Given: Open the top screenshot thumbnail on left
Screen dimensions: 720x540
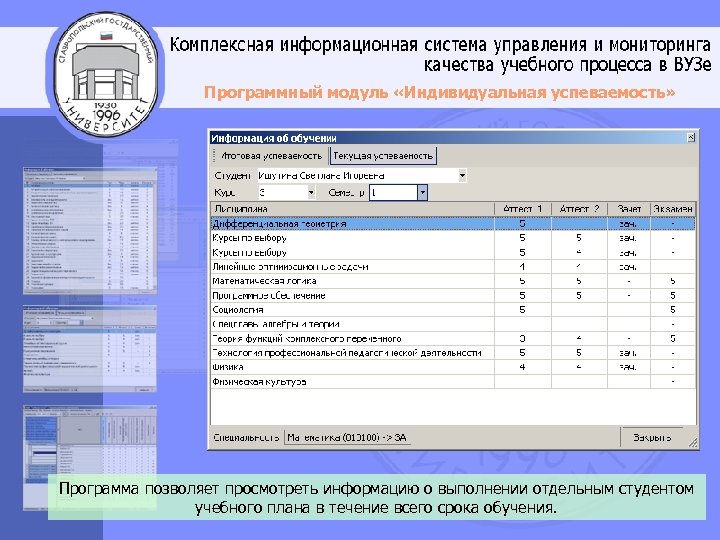Looking at the screenshot, I should click(90, 231).
